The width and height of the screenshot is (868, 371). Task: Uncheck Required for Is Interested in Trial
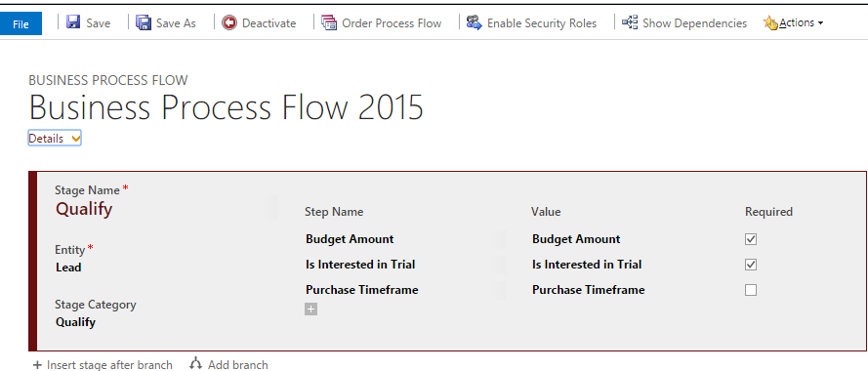point(751,265)
